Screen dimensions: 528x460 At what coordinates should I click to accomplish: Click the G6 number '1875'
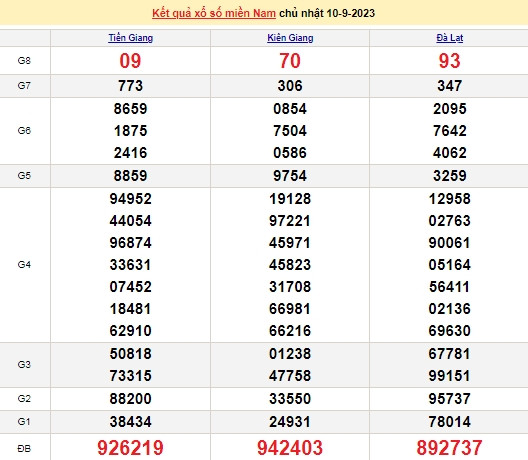[x=130, y=131]
